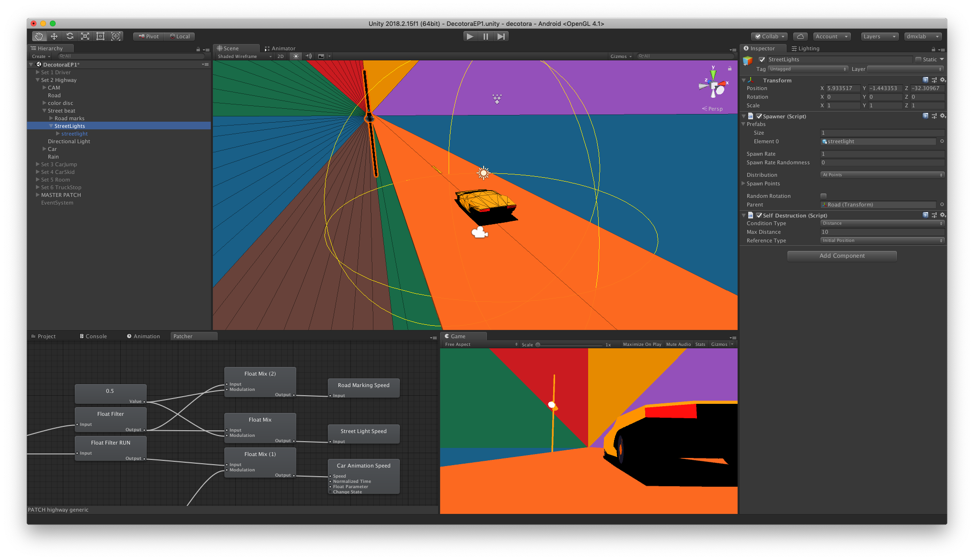Click the Step frame button
This screenshot has width=974, height=560.
click(x=501, y=36)
